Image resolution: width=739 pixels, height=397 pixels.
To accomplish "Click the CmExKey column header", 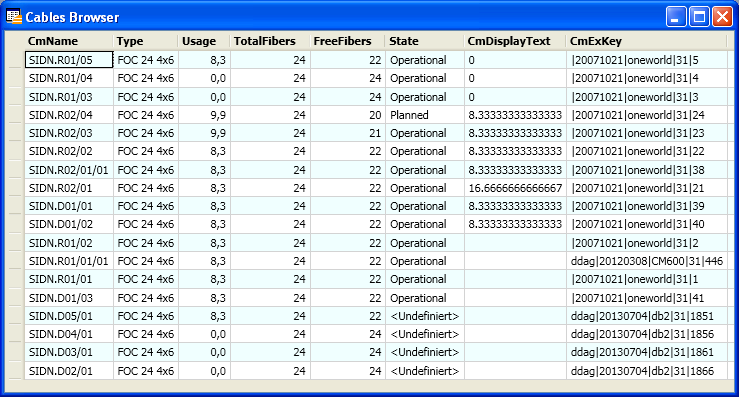I will click(x=647, y=41).
